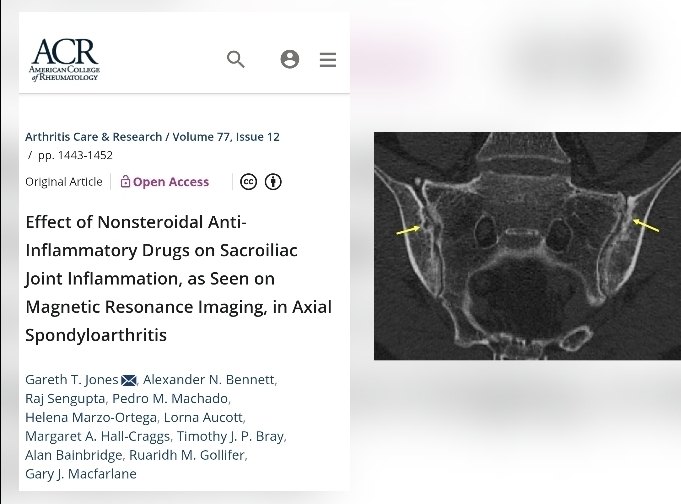Open author Alexander N. Bennett
The width and height of the screenshot is (681, 504).
[x=209, y=380]
